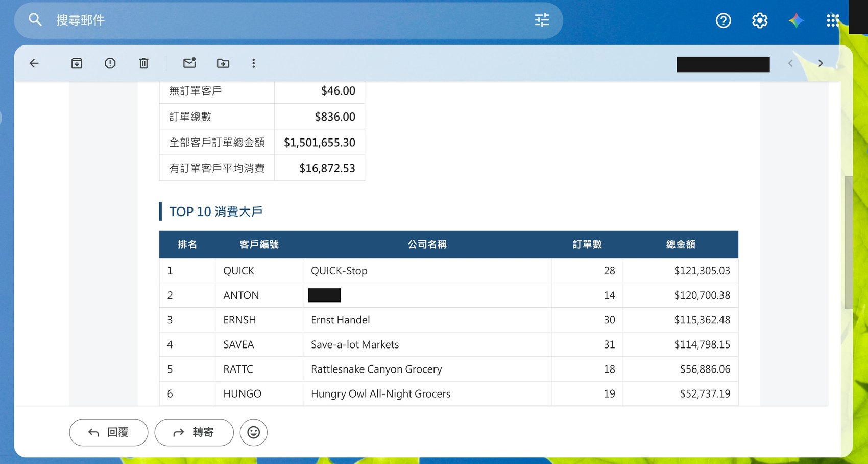Viewport: 868px width, 464px height.
Task: Go to the newer email arrow
Action: pyautogui.click(x=790, y=63)
